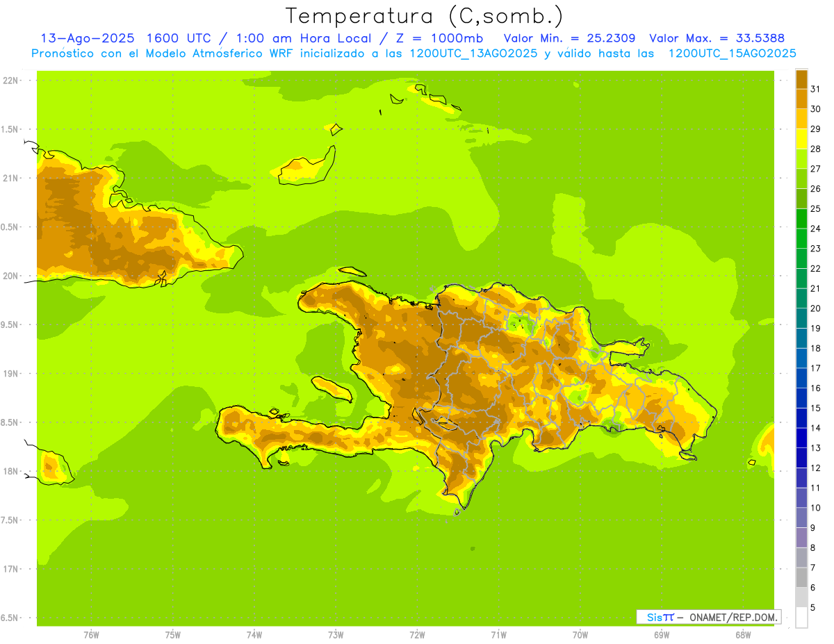Click the "22N" latitude label
Viewport: 834px width, 644px height.
click(10, 81)
